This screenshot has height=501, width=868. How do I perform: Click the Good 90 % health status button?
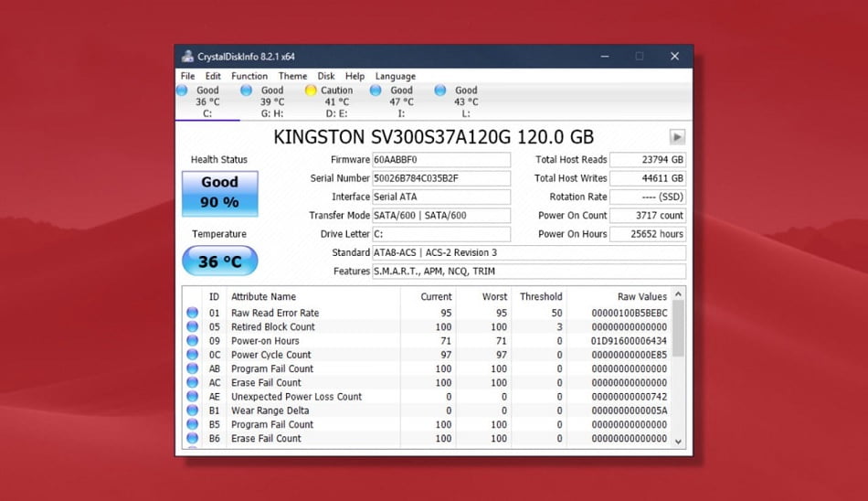tap(220, 194)
